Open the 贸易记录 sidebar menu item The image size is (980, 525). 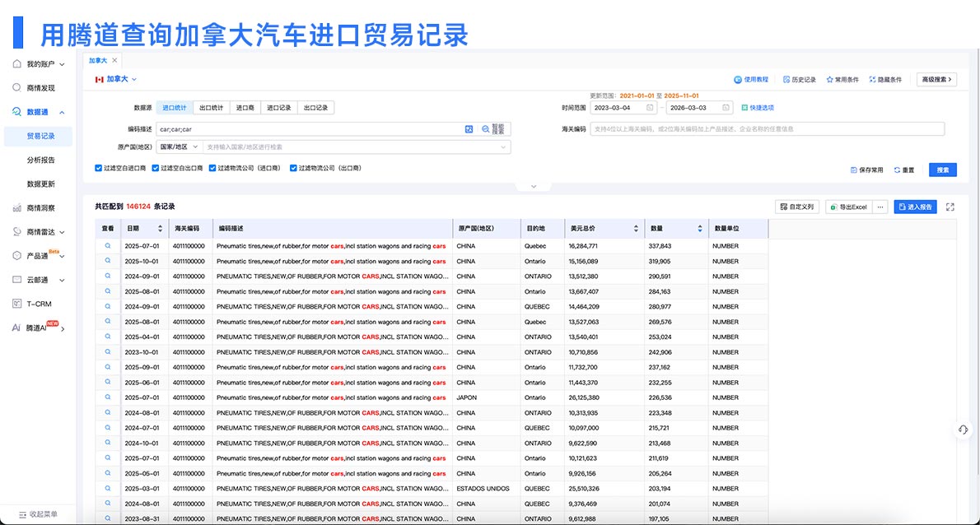41,136
